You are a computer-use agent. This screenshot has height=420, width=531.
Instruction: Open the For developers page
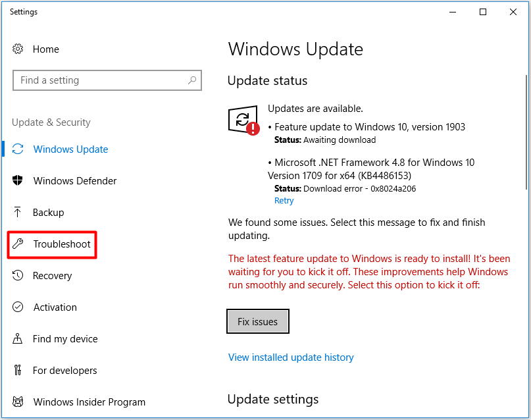(x=65, y=370)
